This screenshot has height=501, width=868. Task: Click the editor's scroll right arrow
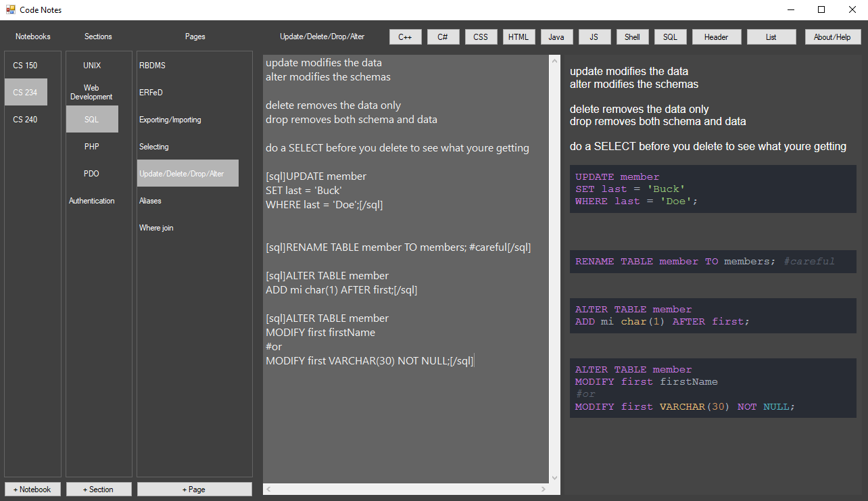click(544, 489)
